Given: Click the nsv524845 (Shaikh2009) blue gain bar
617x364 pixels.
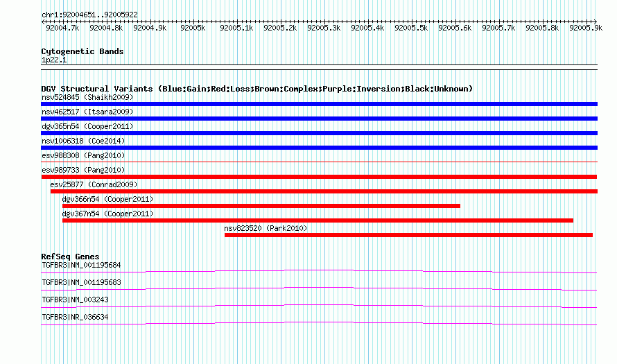Looking at the screenshot, I should pyautogui.click(x=319, y=104).
